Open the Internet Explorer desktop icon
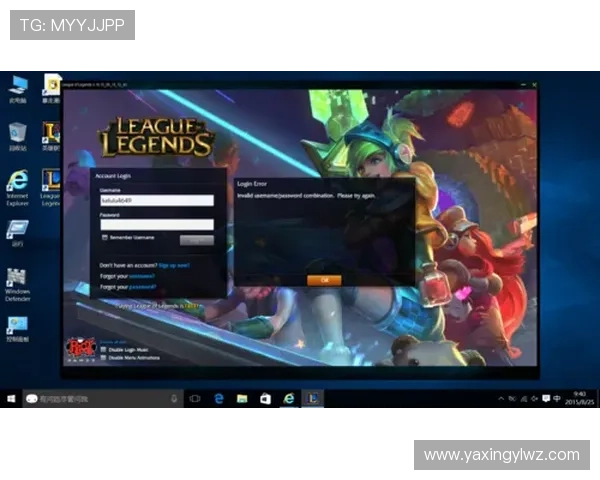Viewport: 600px width, 480px height. [17, 182]
